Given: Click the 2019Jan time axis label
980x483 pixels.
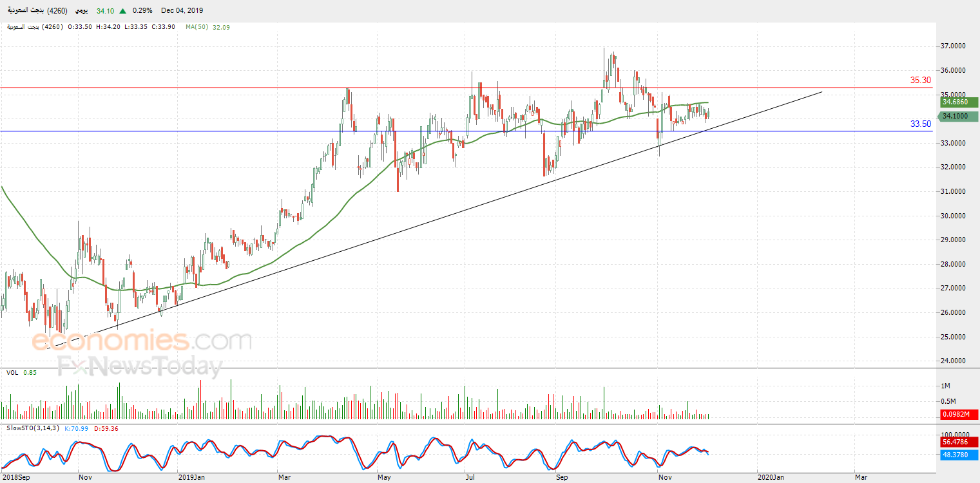Looking at the screenshot, I should (191, 477).
